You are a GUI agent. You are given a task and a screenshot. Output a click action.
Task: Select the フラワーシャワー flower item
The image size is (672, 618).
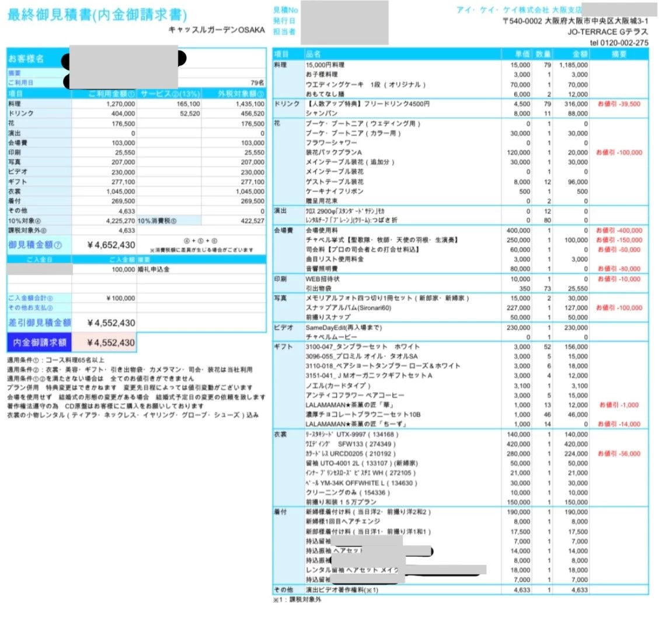(331, 143)
